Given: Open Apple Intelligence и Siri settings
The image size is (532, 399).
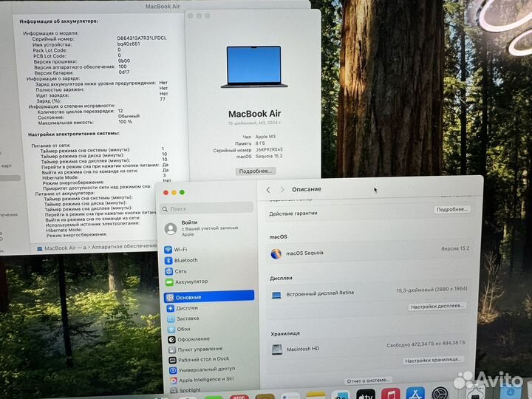Looking at the screenshot, I should pos(202,380).
